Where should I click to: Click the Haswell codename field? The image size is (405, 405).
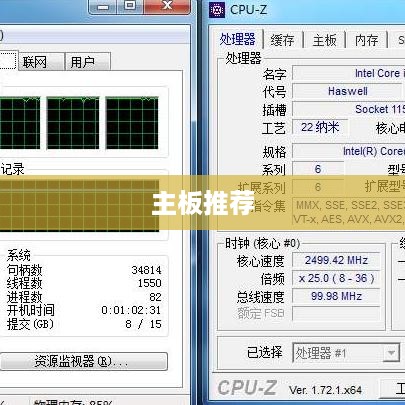[347, 91]
